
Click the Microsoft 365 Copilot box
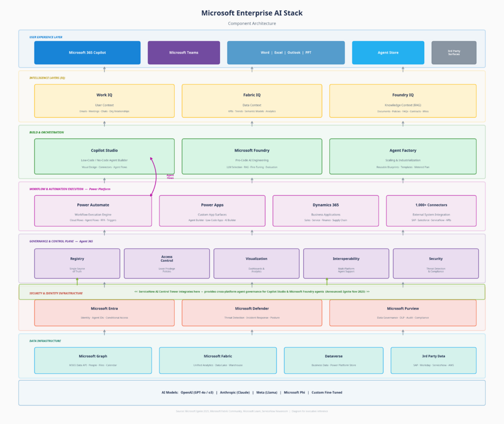click(87, 53)
